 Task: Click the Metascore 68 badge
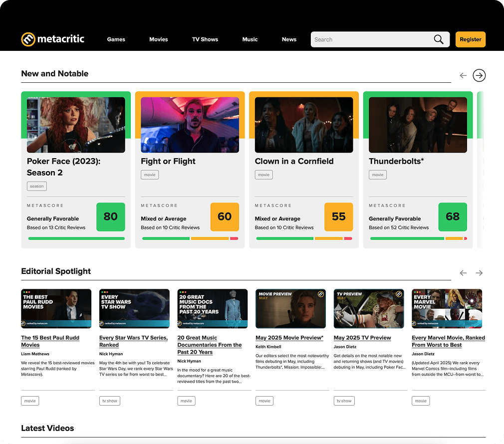point(453,217)
